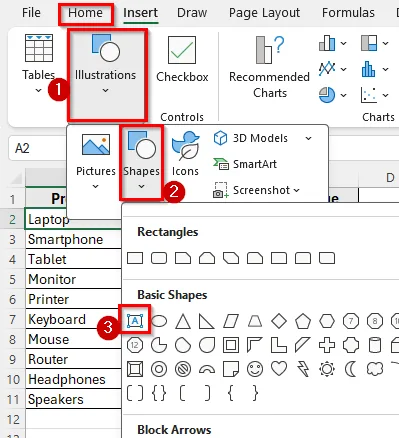This screenshot has height=438, width=399.
Task: Select the Sun shape
Action: [x=327, y=369]
